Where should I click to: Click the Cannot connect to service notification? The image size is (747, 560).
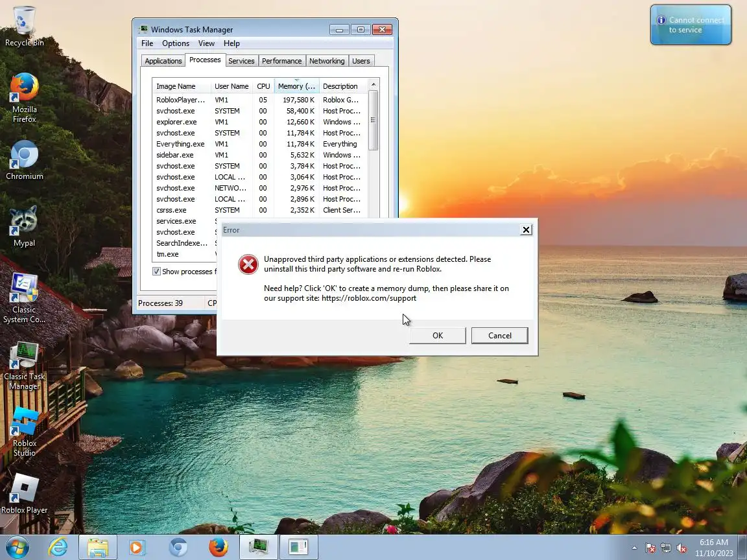pyautogui.click(x=691, y=25)
